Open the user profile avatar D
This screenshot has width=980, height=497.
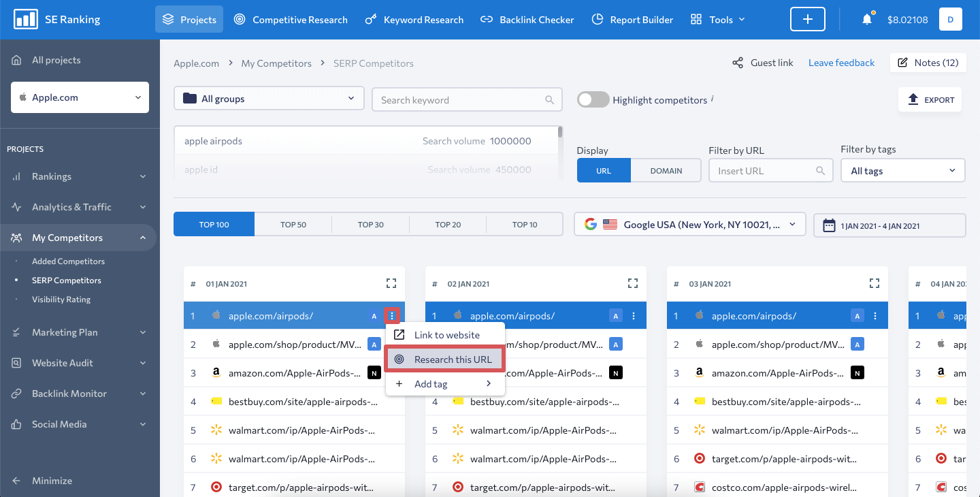pyautogui.click(x=950, y=19)
